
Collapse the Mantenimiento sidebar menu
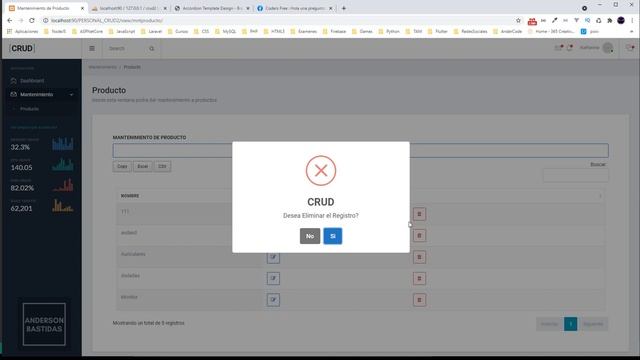(42, 94)
